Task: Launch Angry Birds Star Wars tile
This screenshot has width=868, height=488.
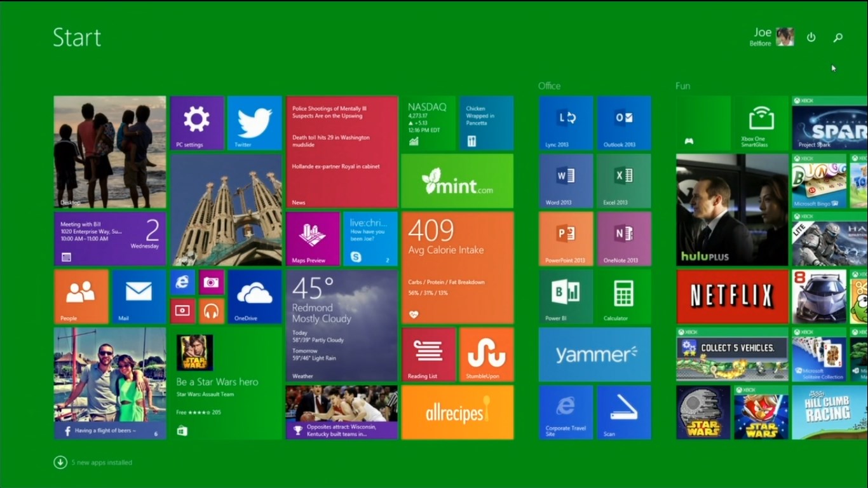Action: point(761,412)
